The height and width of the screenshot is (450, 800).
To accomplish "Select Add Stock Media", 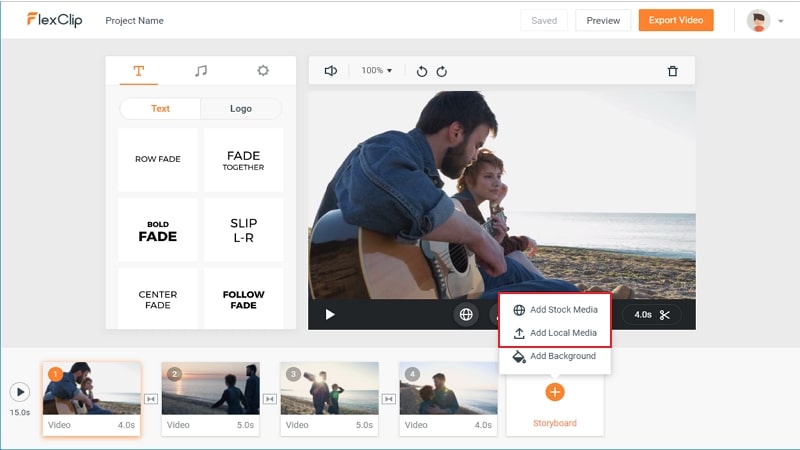I will coord(555,310).
